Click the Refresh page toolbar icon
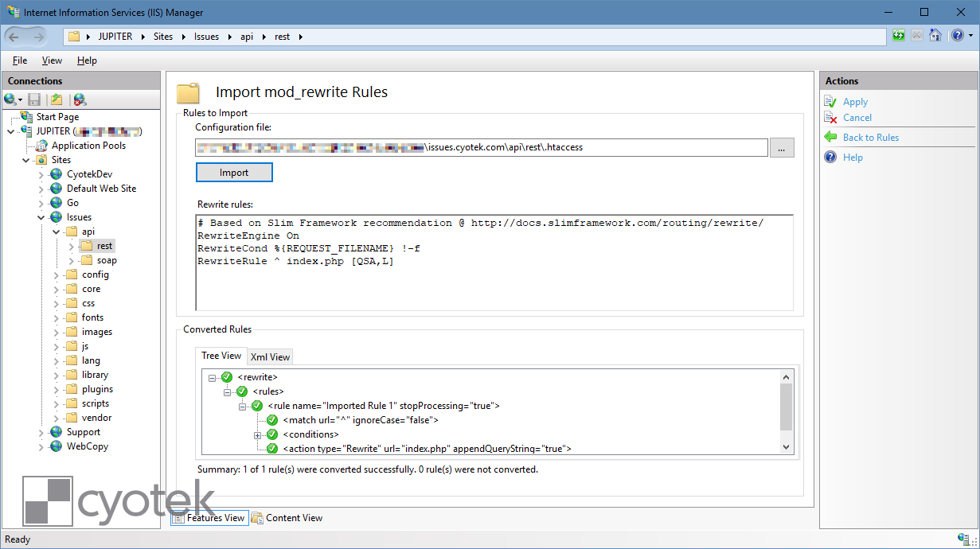This screenshot has width=980, height=549. (899, 36)
